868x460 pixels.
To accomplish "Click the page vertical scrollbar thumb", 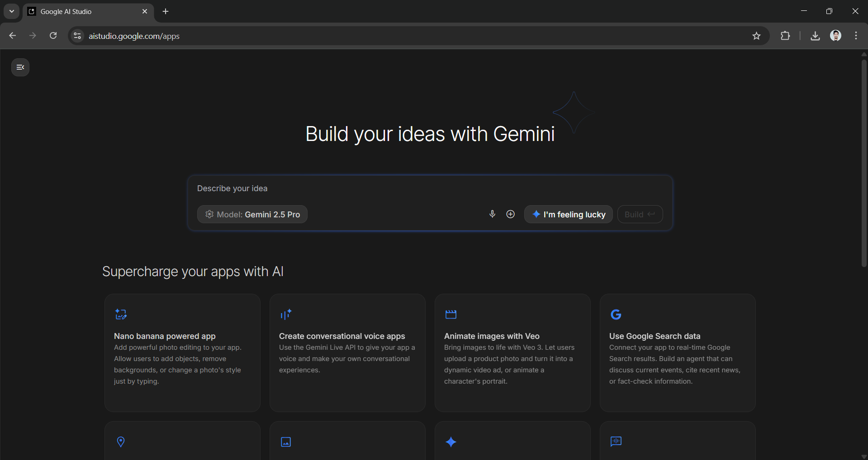I will point(863,163).
